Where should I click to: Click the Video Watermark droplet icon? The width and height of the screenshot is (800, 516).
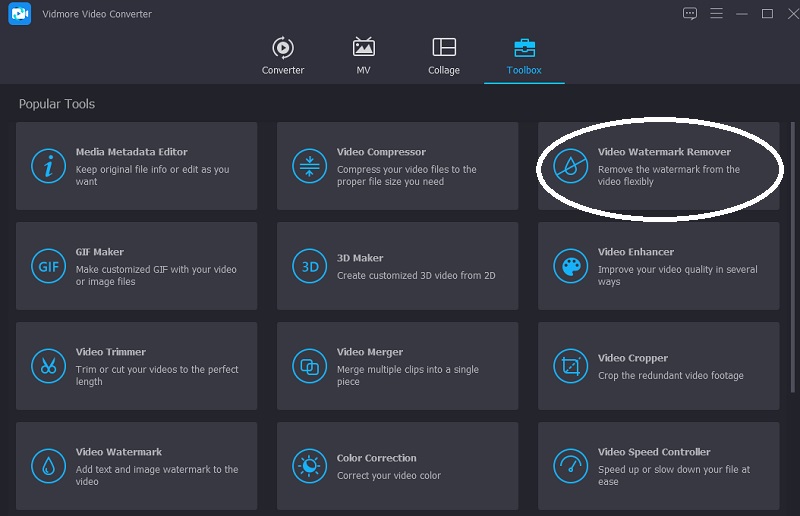point(48,466)
